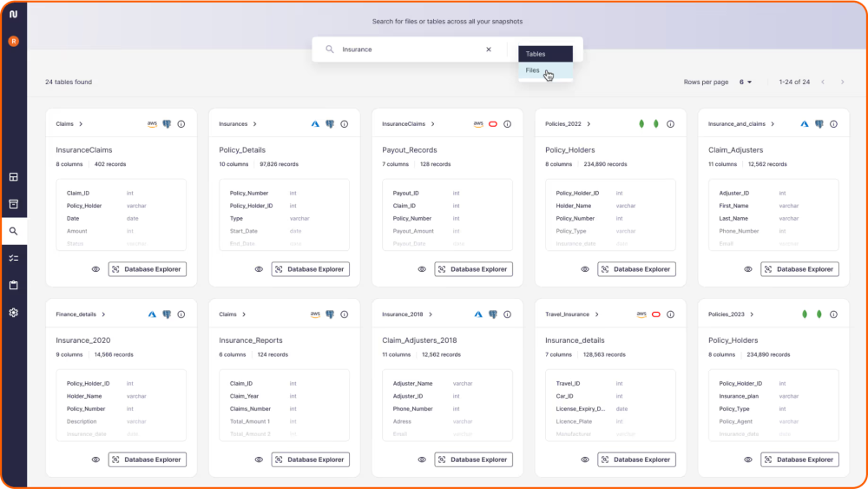Screen dimensions: 868x489
Task: Open Database Explorer for Policy_Details
Action: point(310,269)
